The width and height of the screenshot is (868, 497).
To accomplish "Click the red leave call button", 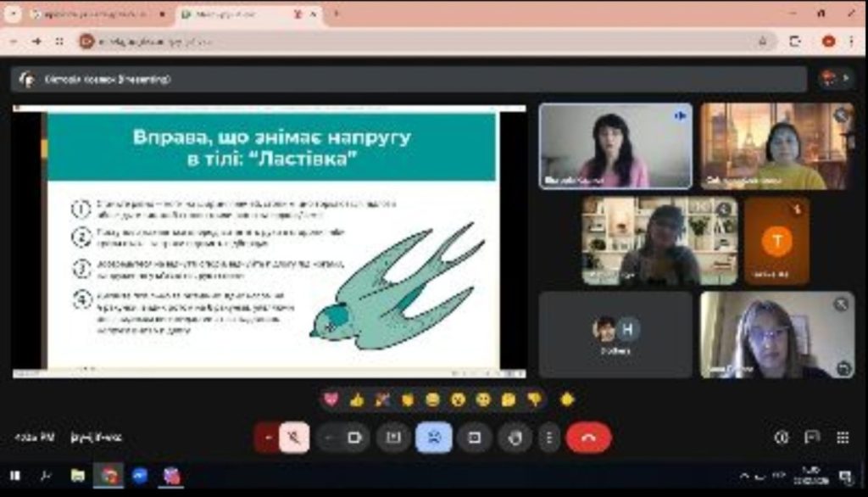I will click(588, 438).
